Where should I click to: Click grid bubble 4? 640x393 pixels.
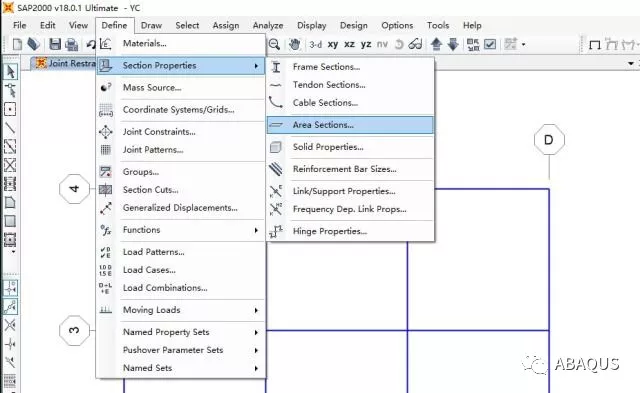[x=74, y=189]
